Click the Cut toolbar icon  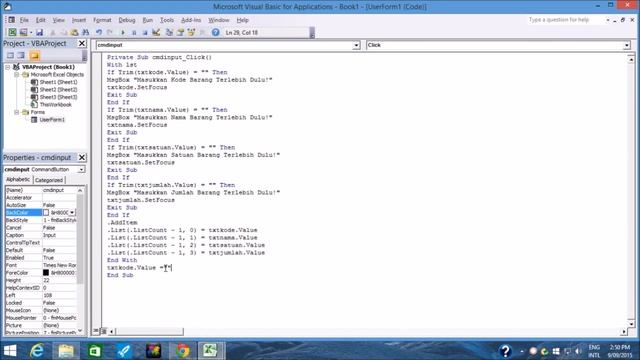(x=53, y=32)
